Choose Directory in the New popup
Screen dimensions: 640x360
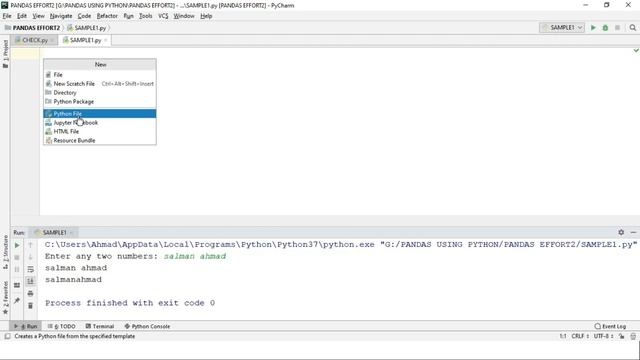100,93
